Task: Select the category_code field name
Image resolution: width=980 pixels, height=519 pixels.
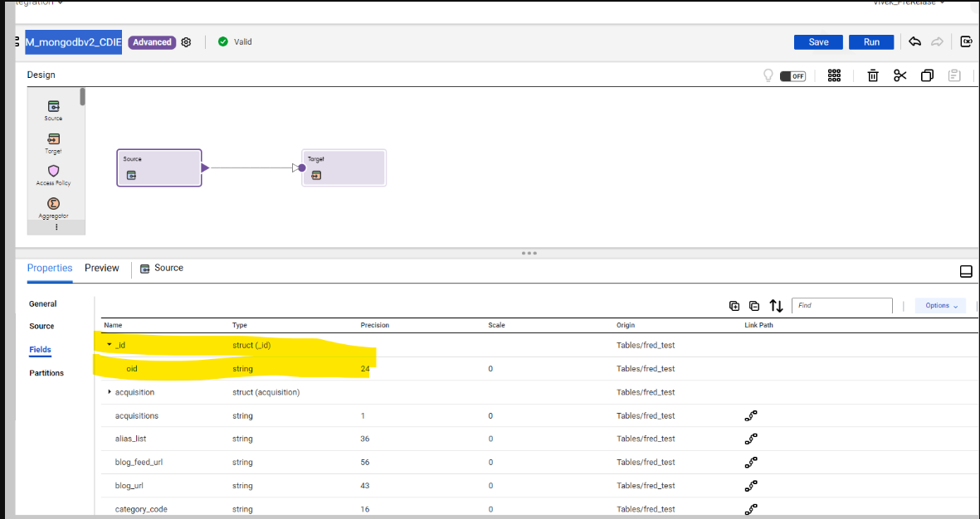Action: tap(141, 510)
